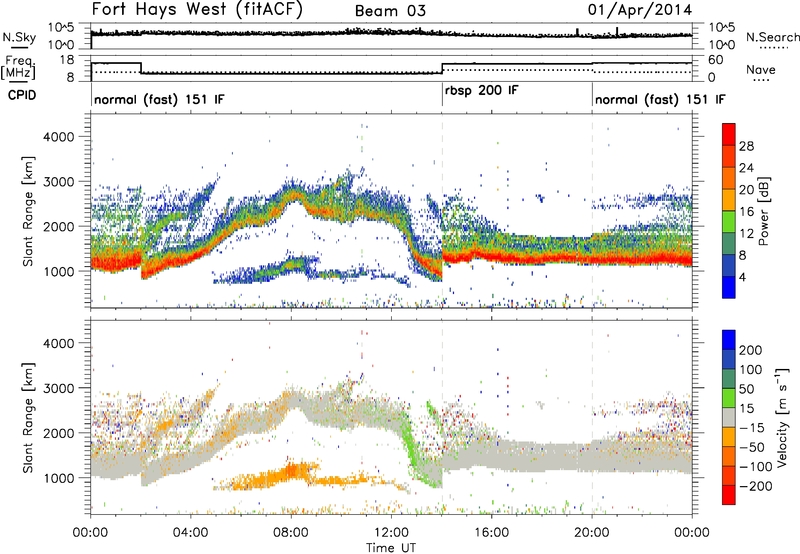Click the '04:00' time tick label

pyautogui.click(x=190, y=533)
